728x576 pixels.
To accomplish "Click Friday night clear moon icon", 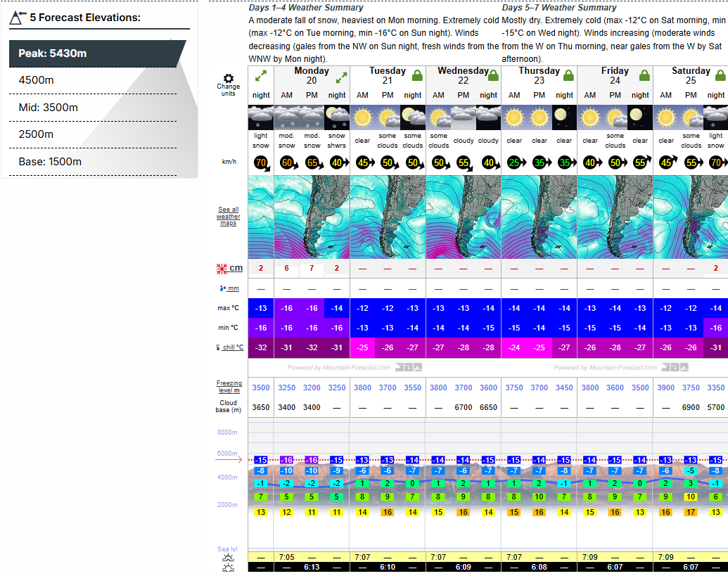I will point(640,117).
